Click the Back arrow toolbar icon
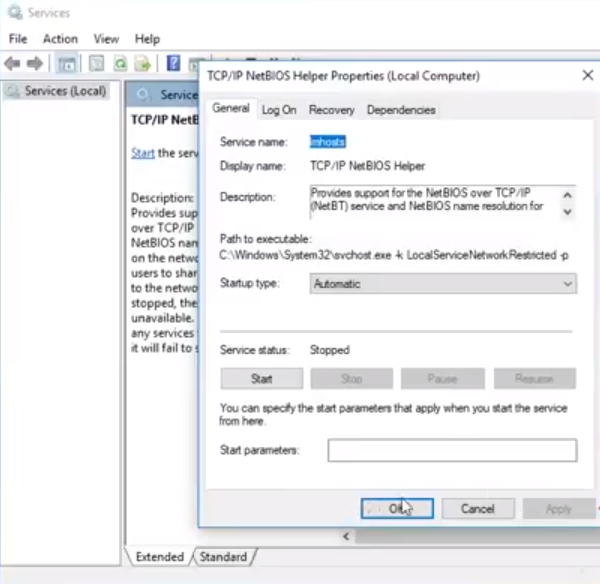600x584 pixels. (12, 63)
